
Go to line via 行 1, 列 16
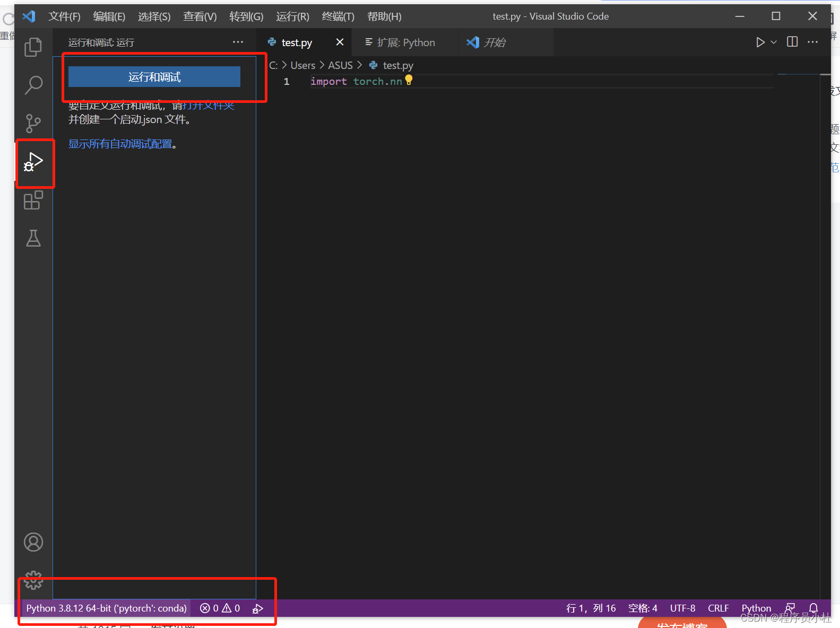click(x=591, y=608)
